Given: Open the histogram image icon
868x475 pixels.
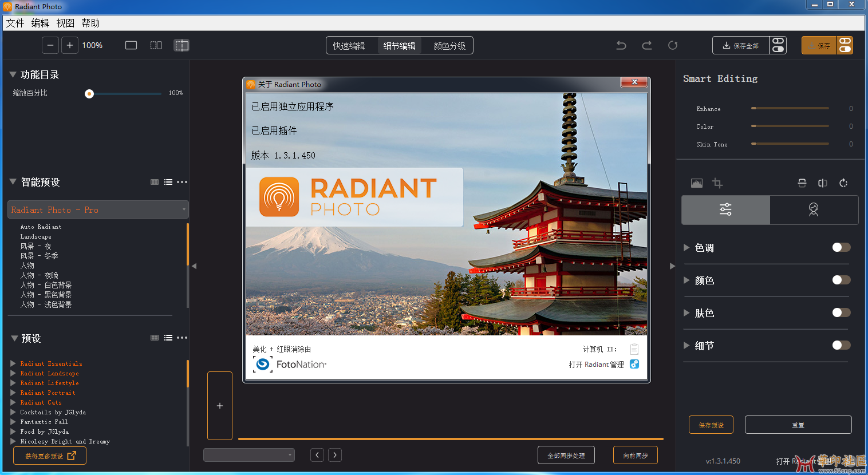Looking at the screenshot, I should pyautogui.click(x=697, y=183).
